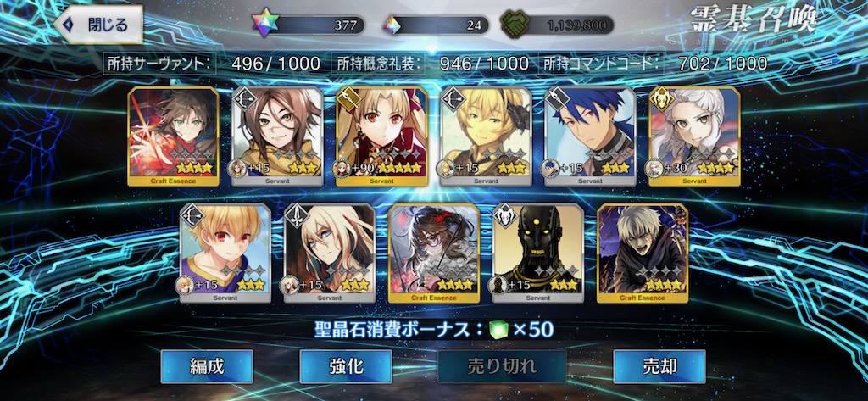Tap the Archer class icon on brown-haired Servant
The height and width of the screenshot is (401, 868).
pyautogui.click(x=243, y=98)
